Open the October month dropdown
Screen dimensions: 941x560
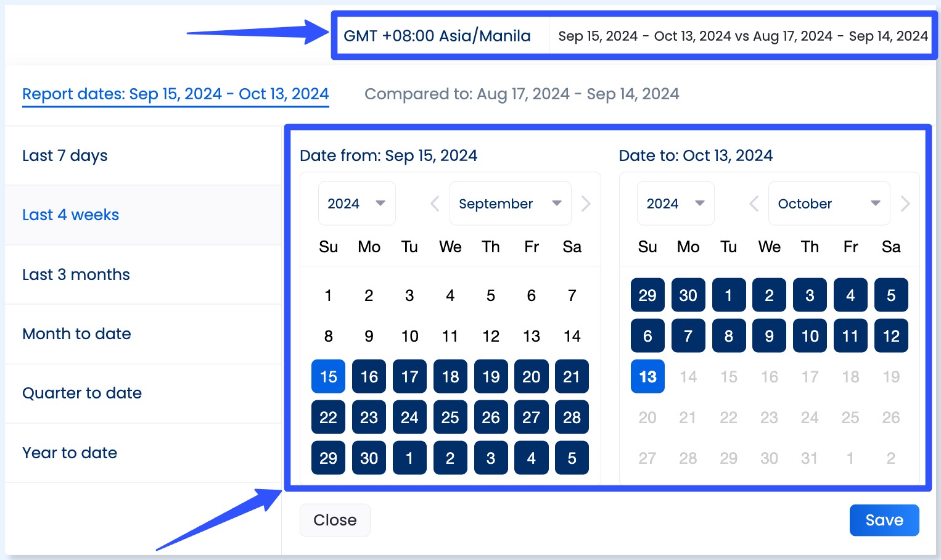click(829, 203)
